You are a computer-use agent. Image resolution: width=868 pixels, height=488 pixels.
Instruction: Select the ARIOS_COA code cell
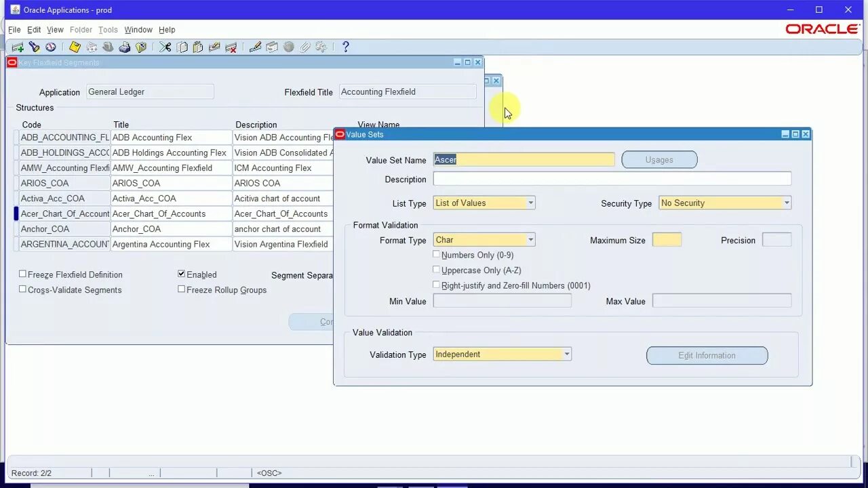[x=64, y=183]
